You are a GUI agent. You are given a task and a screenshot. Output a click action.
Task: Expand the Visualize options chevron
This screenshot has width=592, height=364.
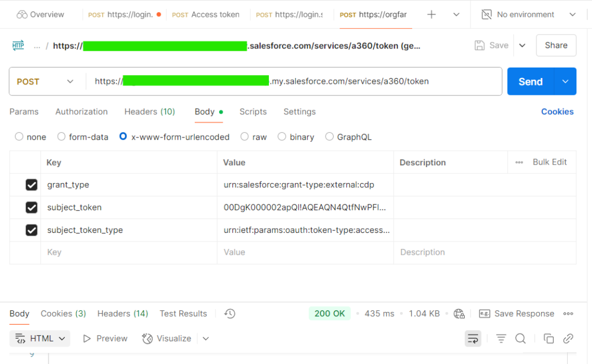[x=206, y=339]
